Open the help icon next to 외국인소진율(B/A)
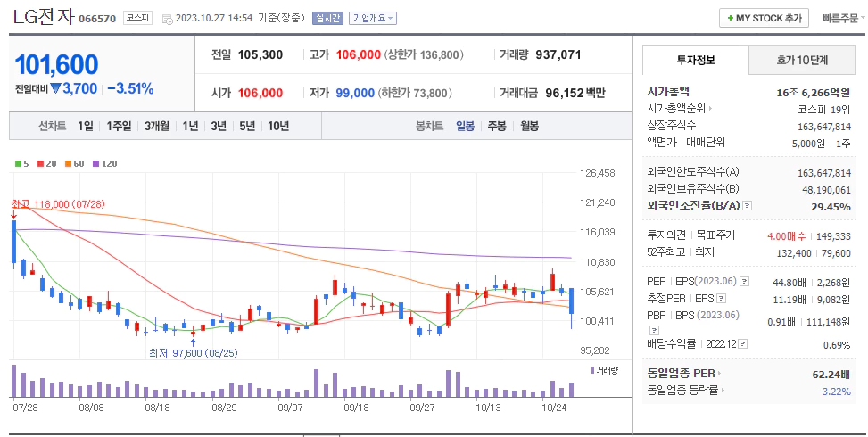The height and width of the screenshot is (437, 868). coord(748,206)
